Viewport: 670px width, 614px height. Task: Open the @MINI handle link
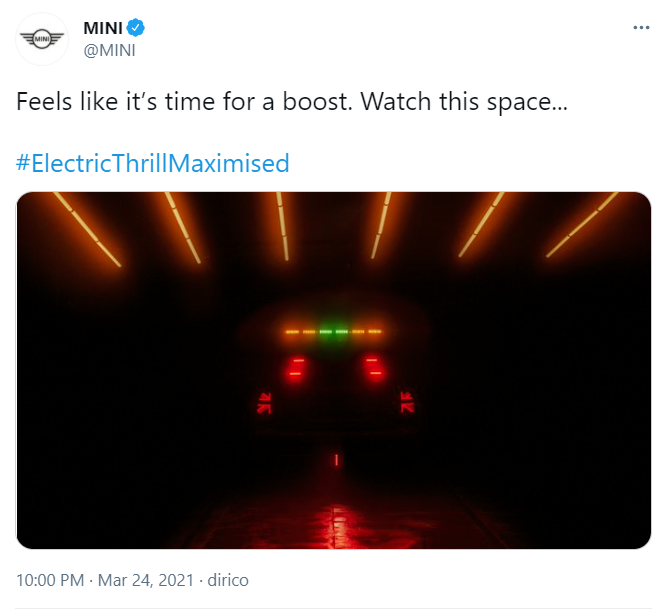(x=109, y=50)
